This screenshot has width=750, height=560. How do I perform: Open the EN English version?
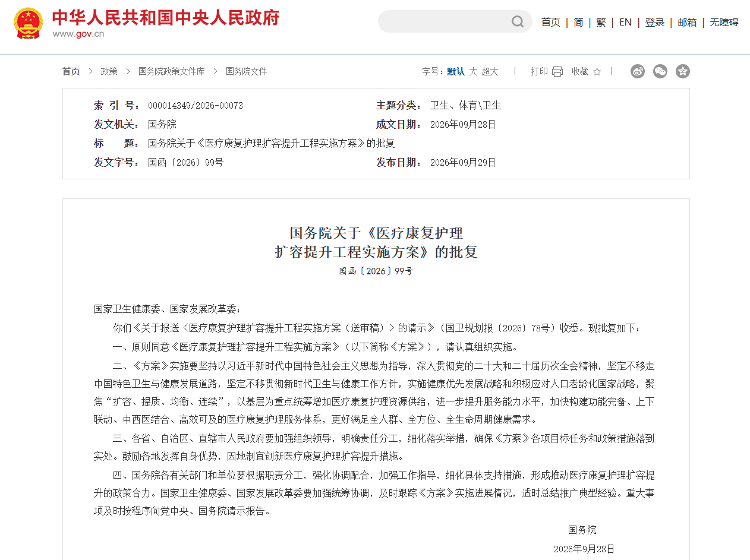pyautogui.click(x=625, y=22)
